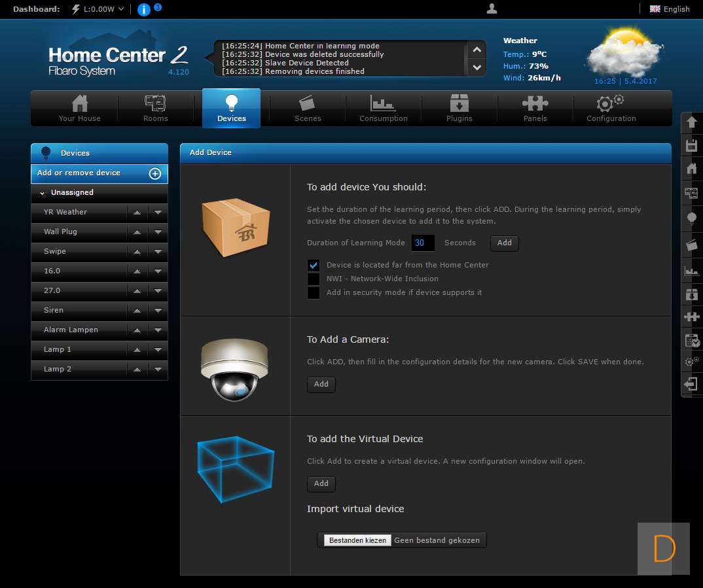Viewport: 703px width, 588px height.
Task: Click Bestanden kiezen file chooser button
Action: point(357,540)
